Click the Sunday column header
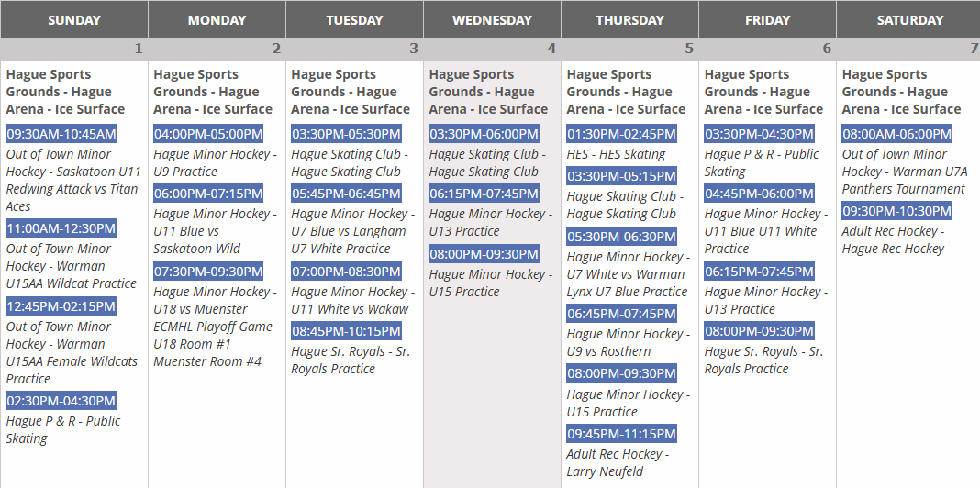Viewport: 980px width, 488px height. click(x=73, y=19)
